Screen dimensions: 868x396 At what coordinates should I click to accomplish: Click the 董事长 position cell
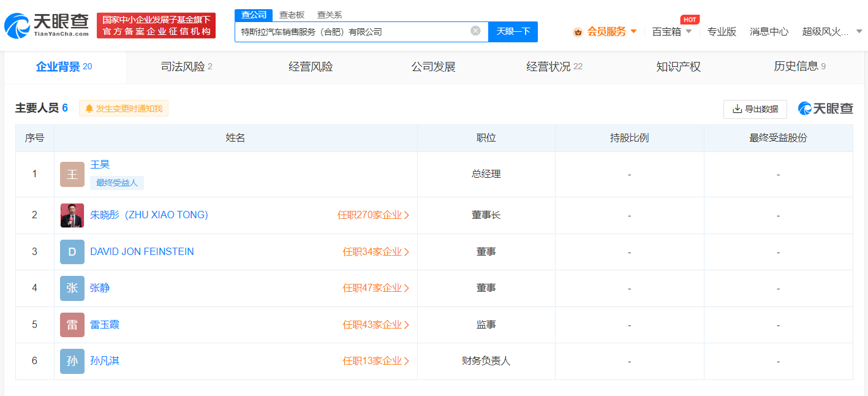(x=486, y=215)
